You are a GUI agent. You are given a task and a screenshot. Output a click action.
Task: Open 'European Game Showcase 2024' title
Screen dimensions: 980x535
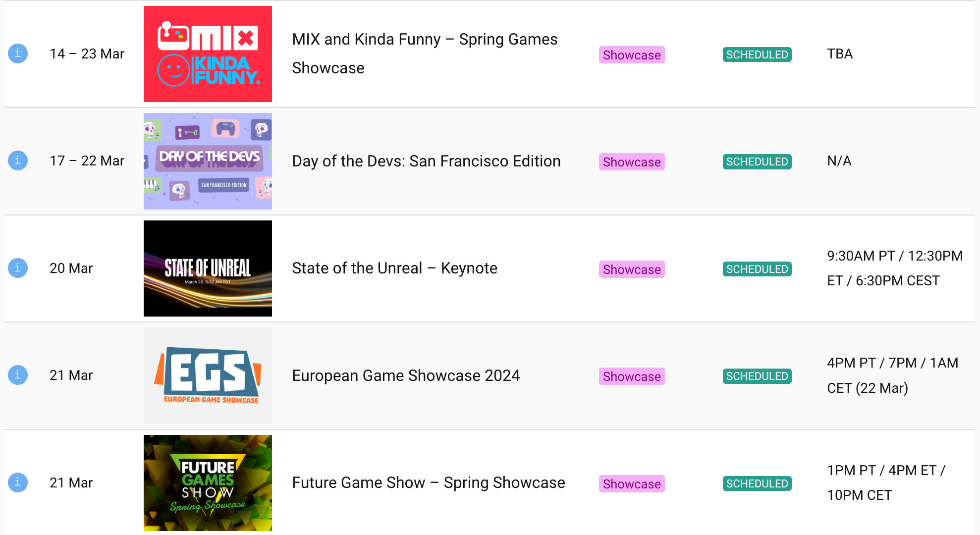406,375
